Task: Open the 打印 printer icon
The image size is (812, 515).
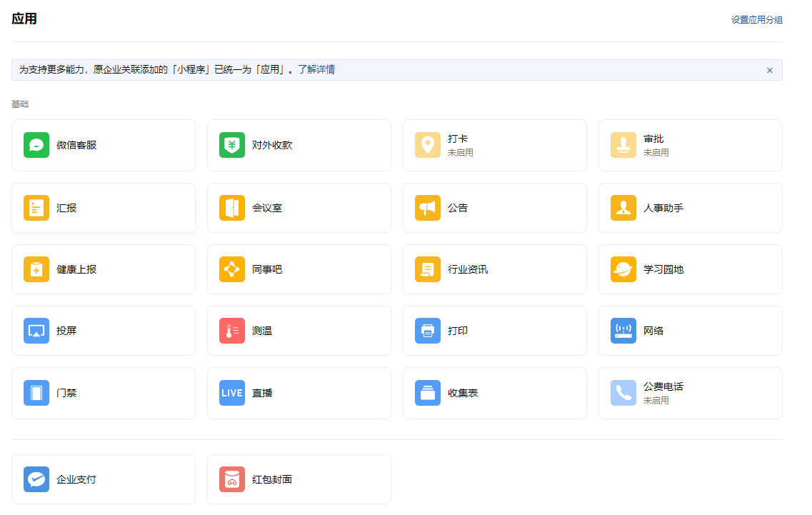Action: pos(428,331)
